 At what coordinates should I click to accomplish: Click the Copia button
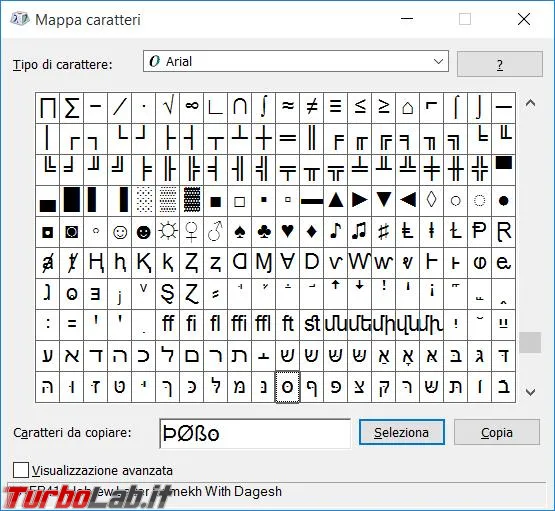coord(497,432)
